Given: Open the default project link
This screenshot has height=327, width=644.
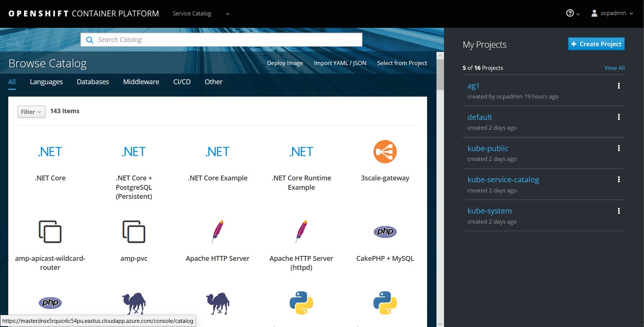Looking at the screenshot, I should [479, 117].
